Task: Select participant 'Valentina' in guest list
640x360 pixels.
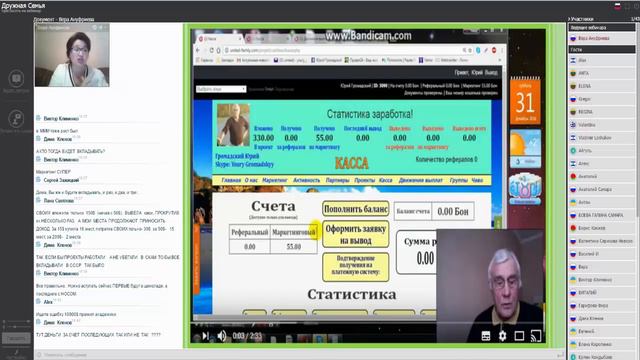Action: point(602,125)
